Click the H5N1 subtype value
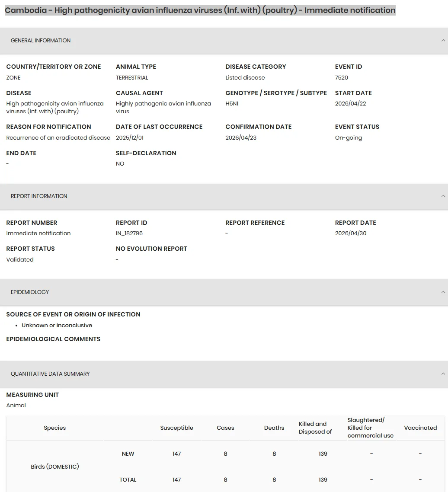448x492 pixels. pos(232,104)
